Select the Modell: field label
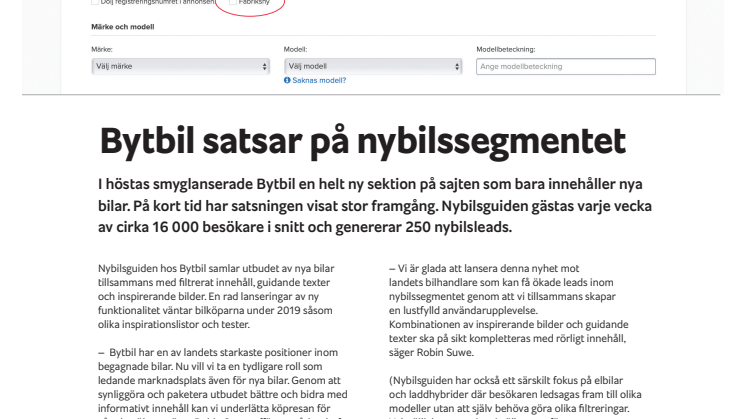The height and width of the screenshot is (419, 746). coord(295,49)
